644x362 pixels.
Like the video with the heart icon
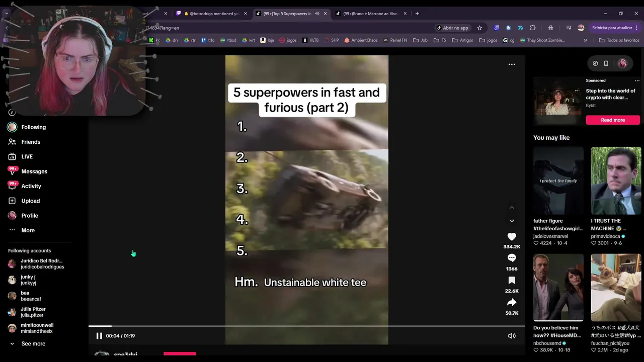pos(512,237)
